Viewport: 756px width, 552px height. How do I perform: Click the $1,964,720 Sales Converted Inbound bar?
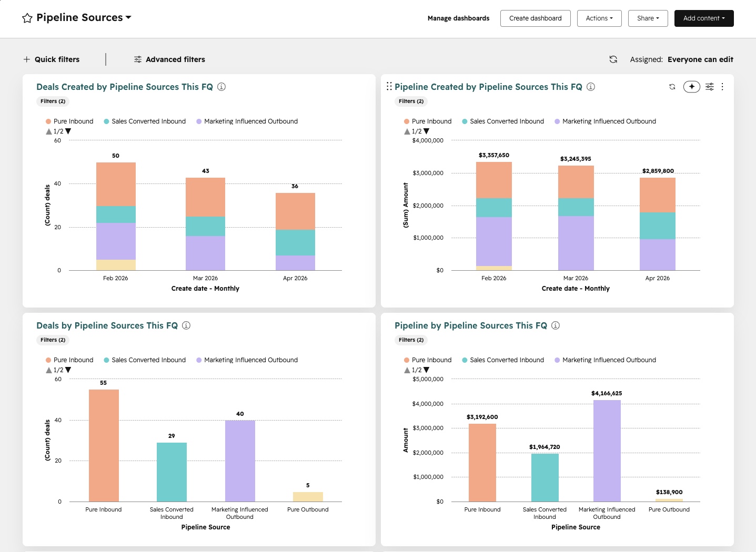click(x=545, y=477)
